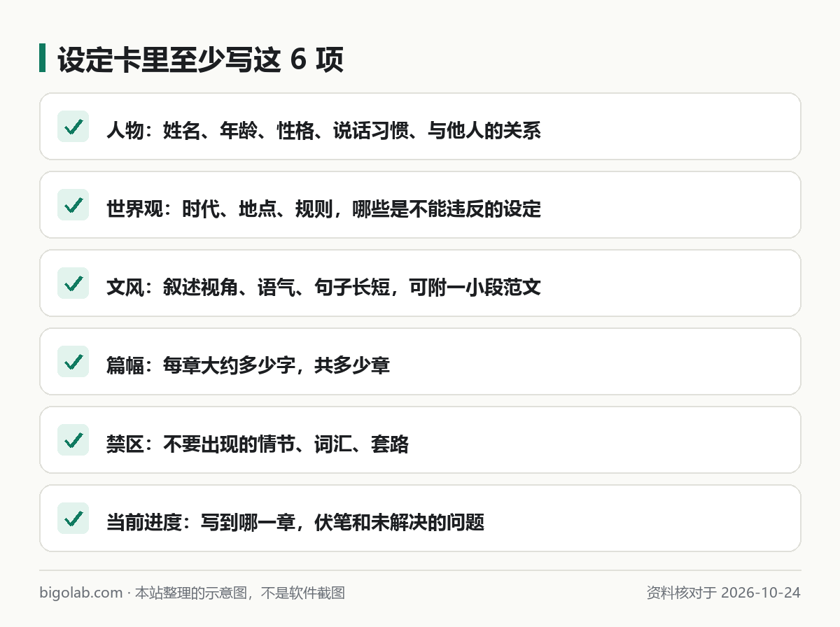This screenshot has height=627, width=840.
Task: Toggle the checkmark beside 篇幅 row
Action: tap(73, 362)
